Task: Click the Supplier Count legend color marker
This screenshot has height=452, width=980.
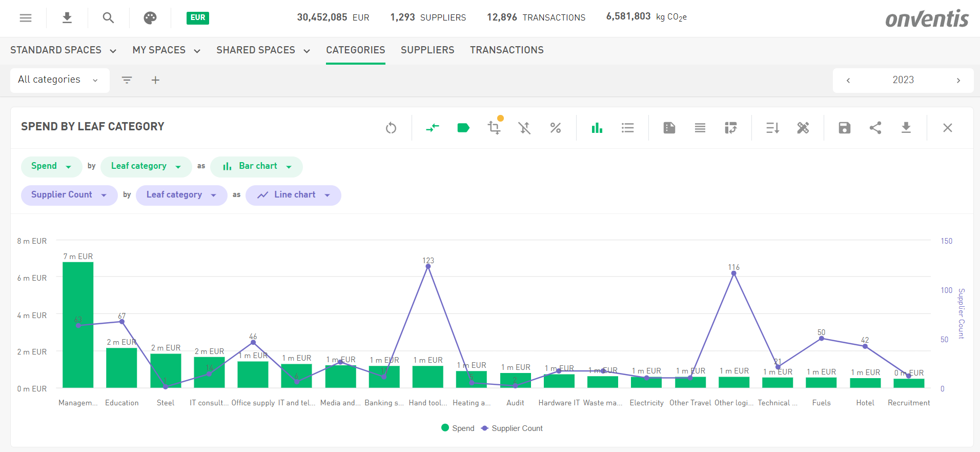Action: pyautogui.click(x=484, y=428)
